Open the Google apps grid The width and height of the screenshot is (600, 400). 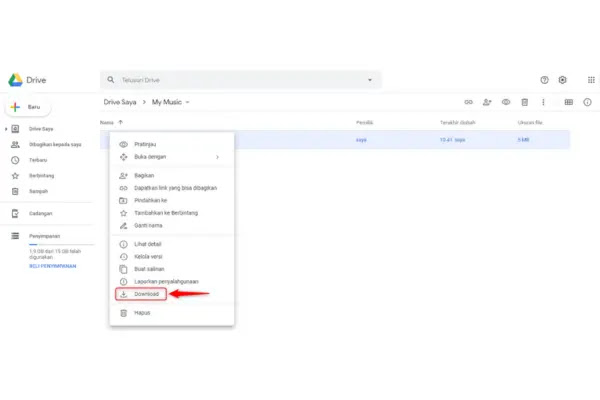(586, 80)
